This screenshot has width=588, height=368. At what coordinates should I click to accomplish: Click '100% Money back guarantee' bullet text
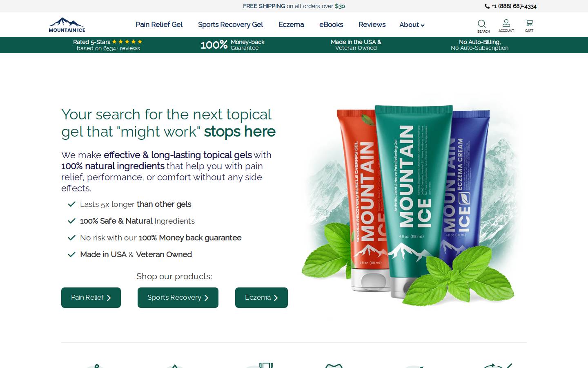click(190, 238)
